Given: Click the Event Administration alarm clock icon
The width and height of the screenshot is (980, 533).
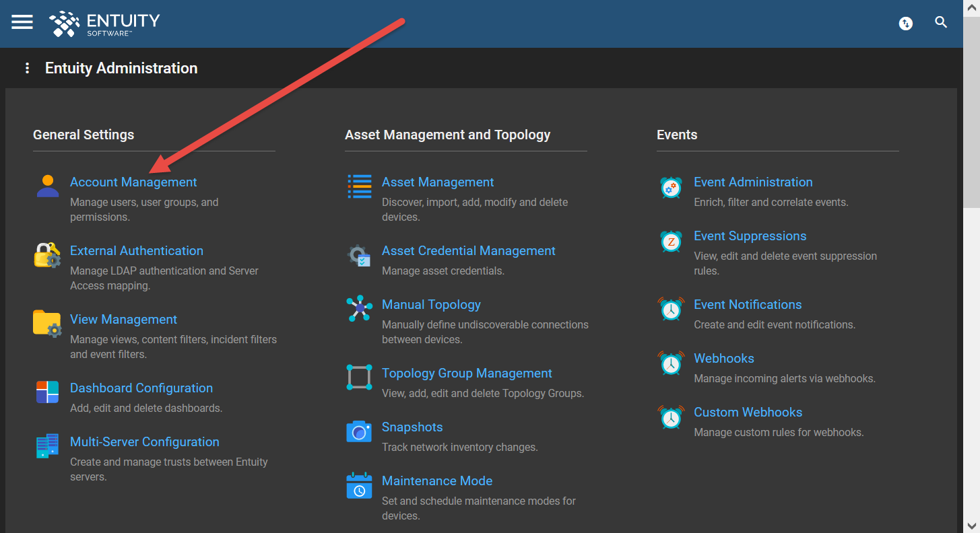Looking at the screenshot, I should click(x=671, y=186).
